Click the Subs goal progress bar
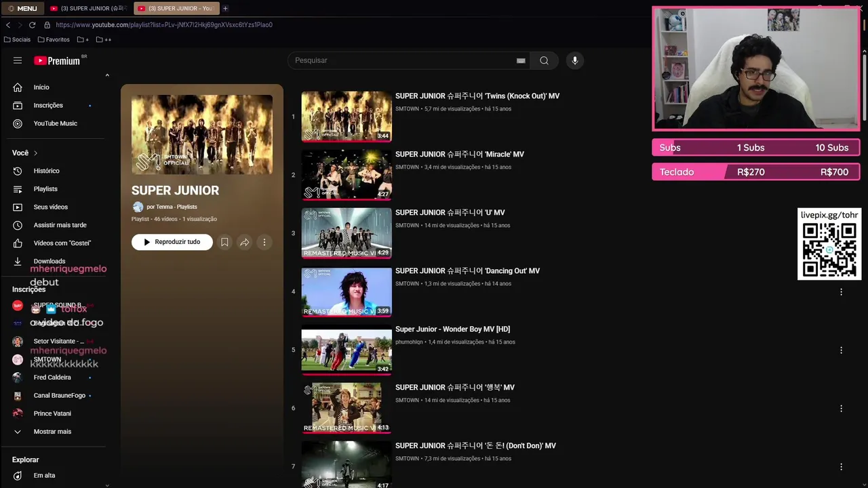Viewport: 868px width, 488px height. tap(756, 148)
